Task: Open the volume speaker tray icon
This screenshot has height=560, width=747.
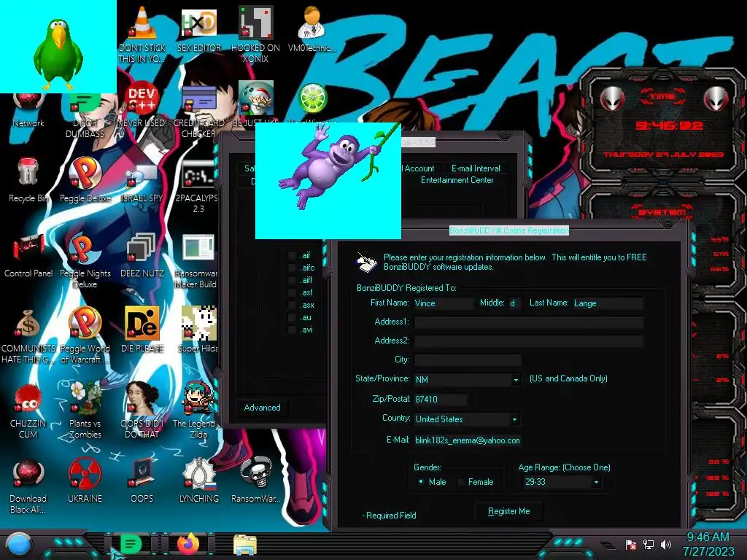Action: point(666,544)
